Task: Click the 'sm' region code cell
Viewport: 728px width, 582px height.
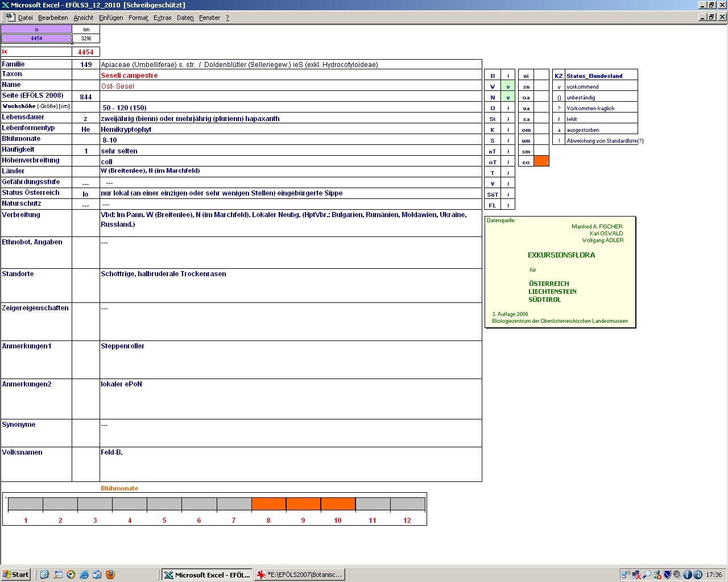Action: tap(526, 151)
